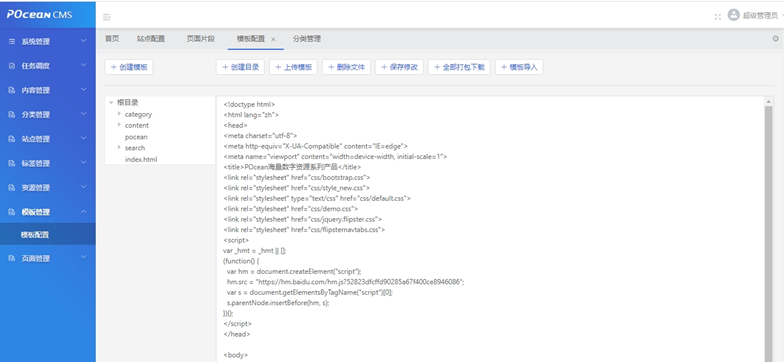Click the 系统管理 menu icon
This screenshot has width=784, height=362.
pyautogui.click(x=12, y=42)
